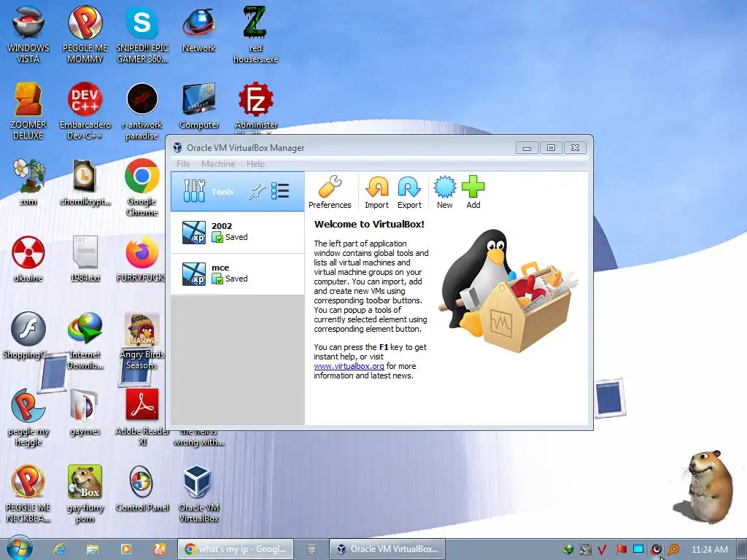
Task: Follow the www.virtualbox.org link
Action: 349,366
